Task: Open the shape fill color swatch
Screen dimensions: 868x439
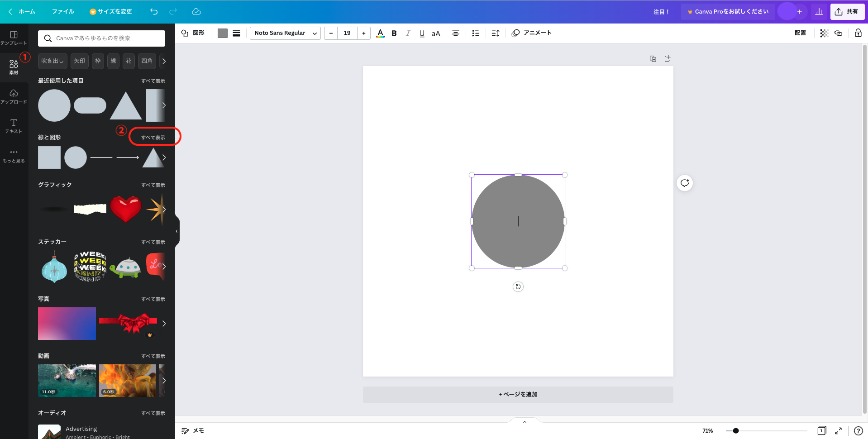Action: (x=222, y=33)
